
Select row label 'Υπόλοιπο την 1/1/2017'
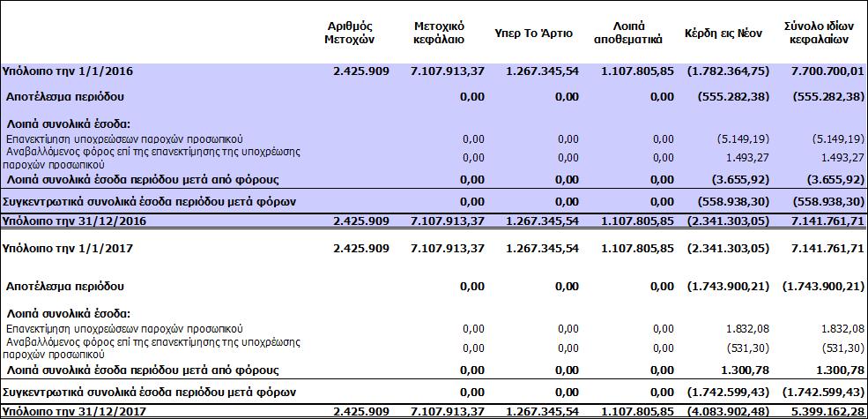tap(68, 248)
